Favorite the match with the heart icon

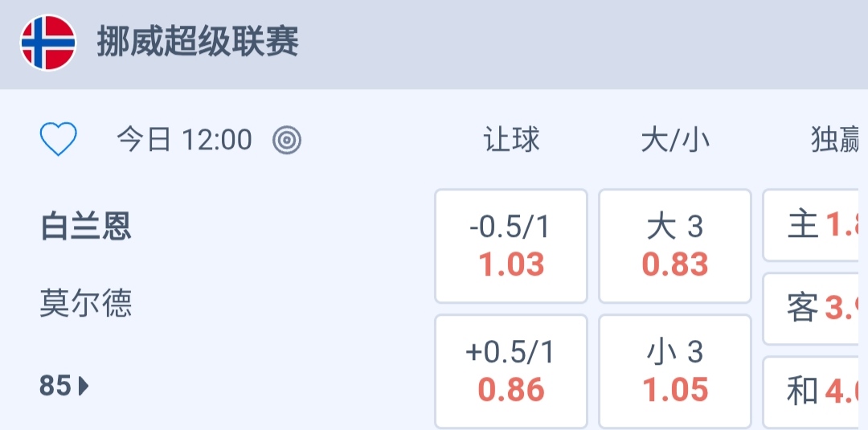click(x=59, y=140)
